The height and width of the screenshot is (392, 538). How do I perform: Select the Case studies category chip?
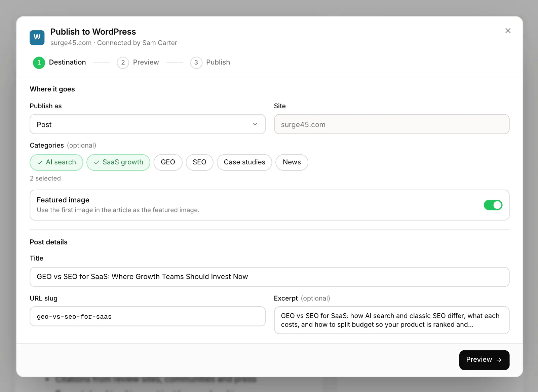point(244,162)
